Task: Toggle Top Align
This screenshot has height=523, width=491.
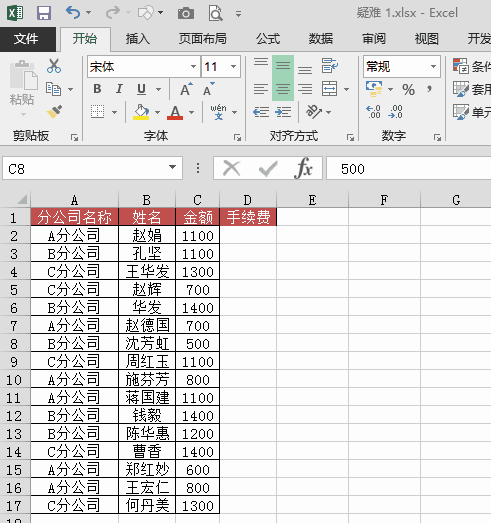Action: tap(261, 63)
